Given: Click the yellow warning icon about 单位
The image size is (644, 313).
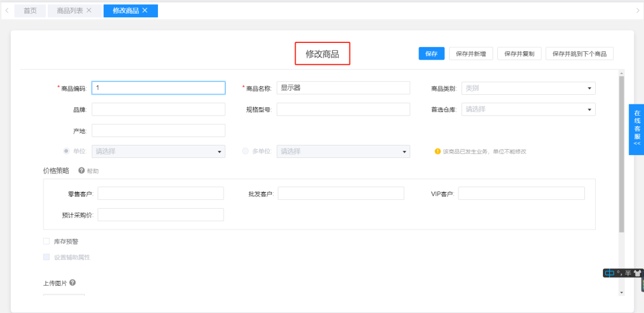Looking at the screenshot, I should coord(438,151).
